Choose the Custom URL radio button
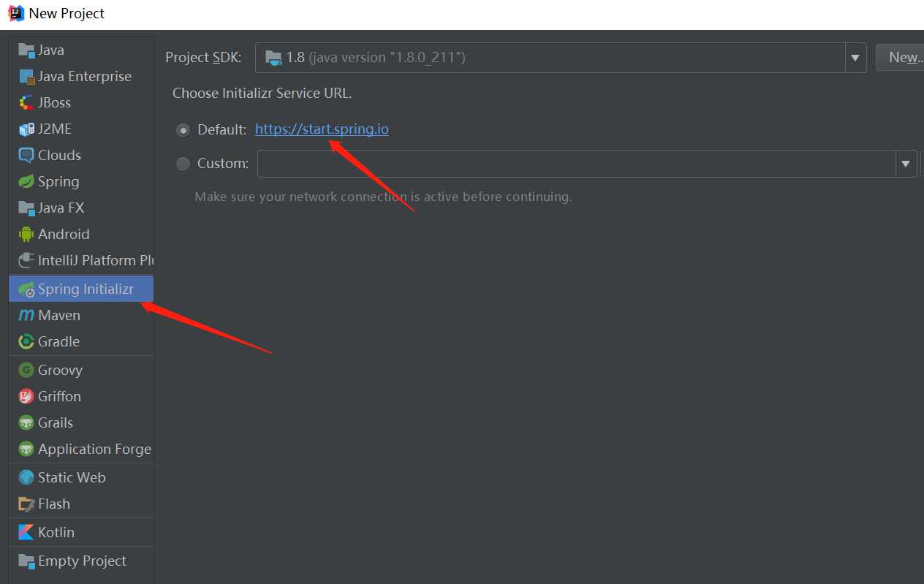924x584 pixels. [183, 164]
